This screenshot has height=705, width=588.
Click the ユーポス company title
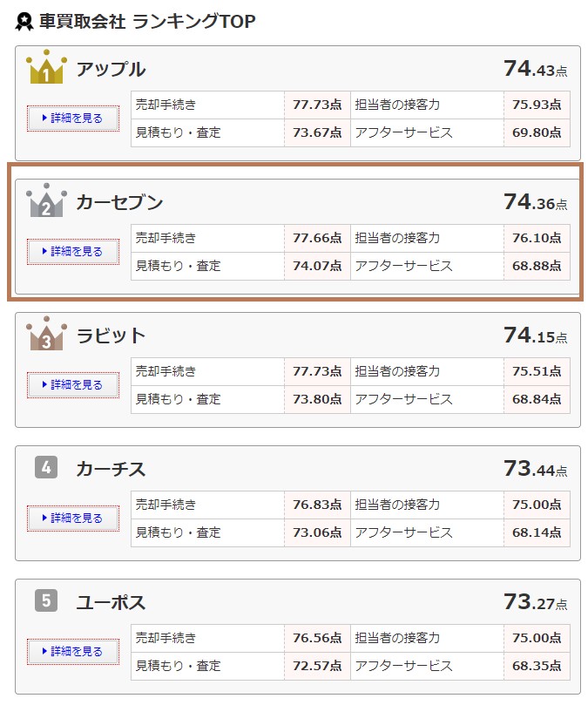(111, 602)
